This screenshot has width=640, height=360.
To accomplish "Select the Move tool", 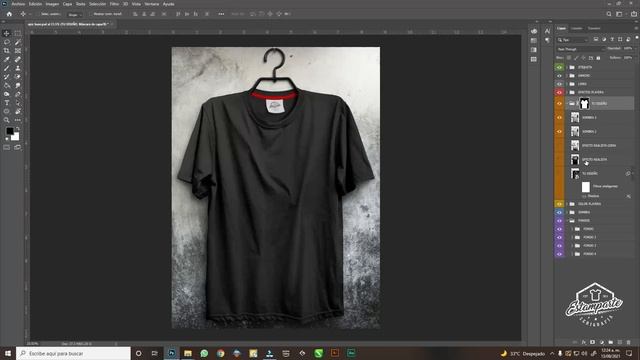I will coord(7,33).
